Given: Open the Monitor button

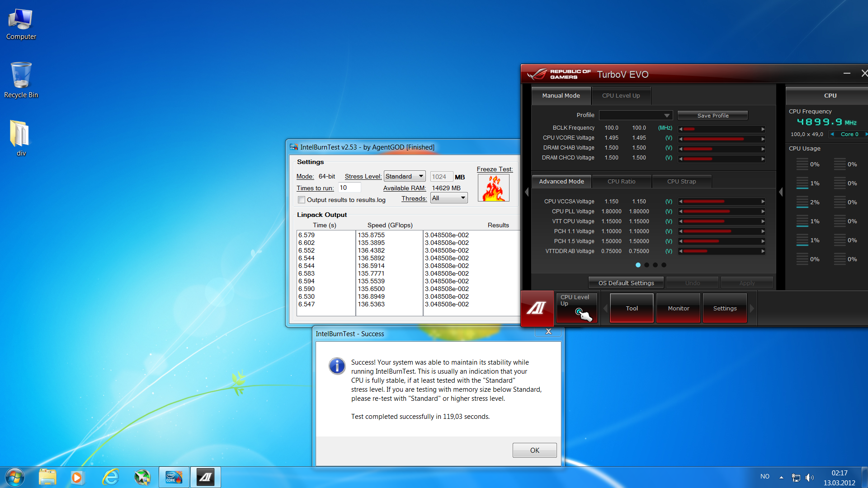Looking at the screenshot, I should click(x=678, y=308).
